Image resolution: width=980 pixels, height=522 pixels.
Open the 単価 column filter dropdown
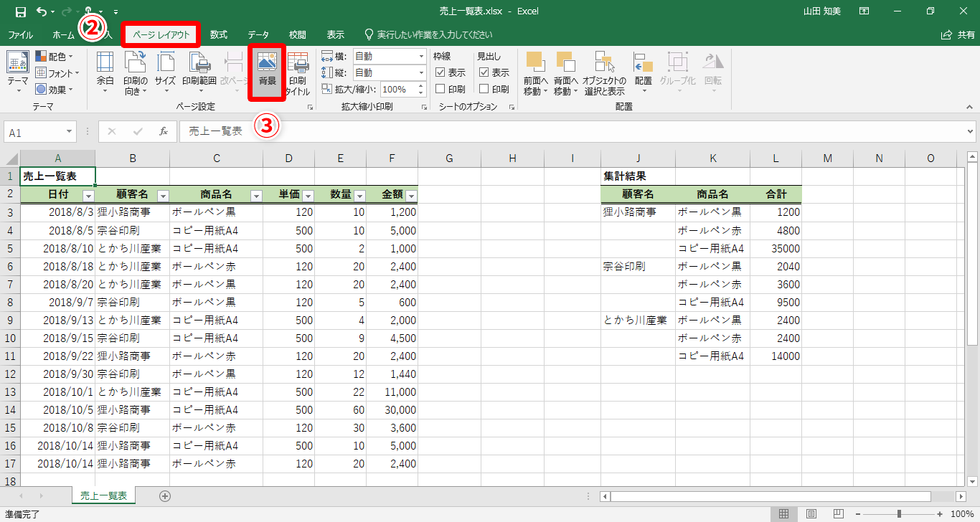308,196
